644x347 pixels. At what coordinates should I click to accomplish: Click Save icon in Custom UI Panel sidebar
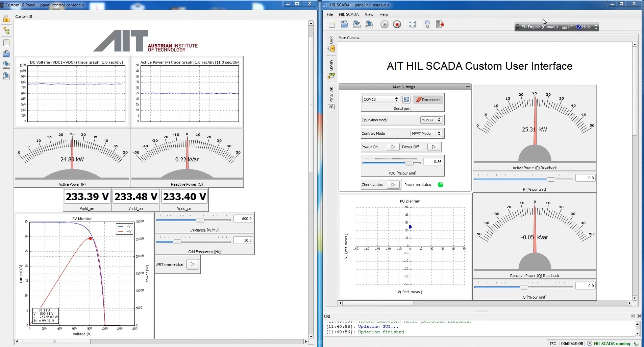6,65
